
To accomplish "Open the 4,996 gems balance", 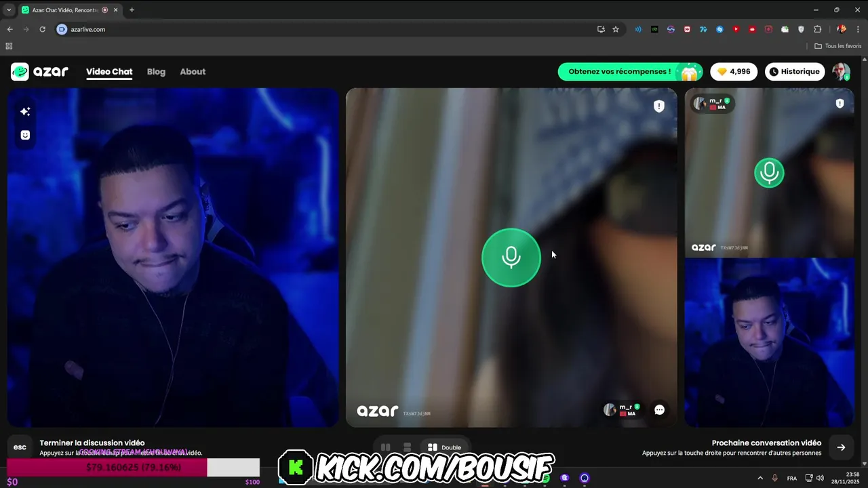I will tap(734, 72).
